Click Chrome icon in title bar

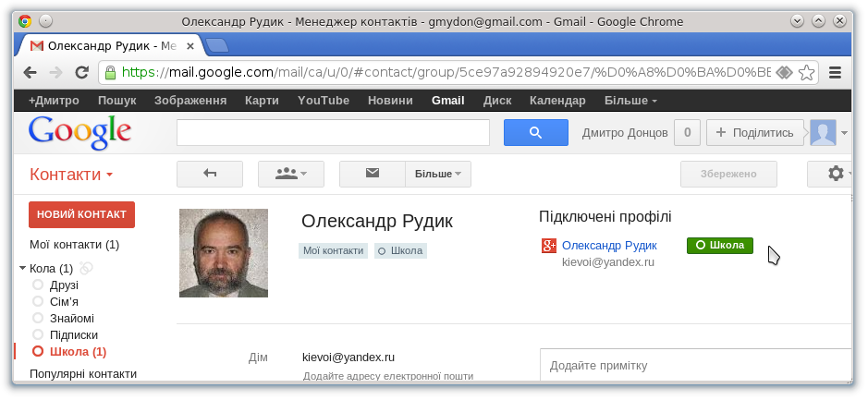point(25,21)
